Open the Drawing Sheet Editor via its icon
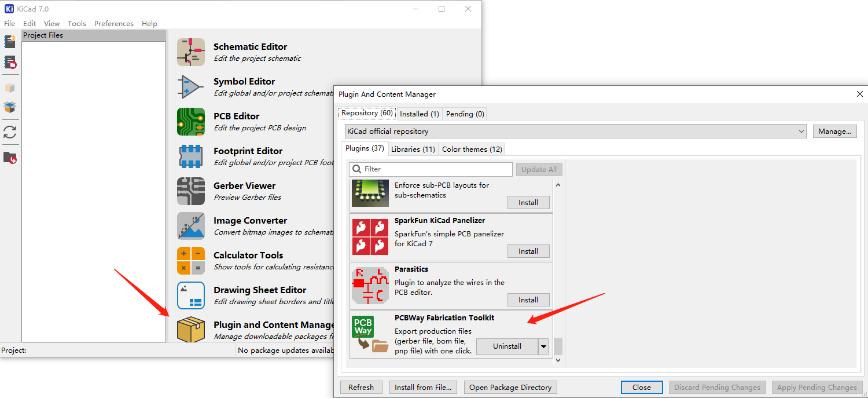This screenshot has width=868, height=398. [191, 295]
